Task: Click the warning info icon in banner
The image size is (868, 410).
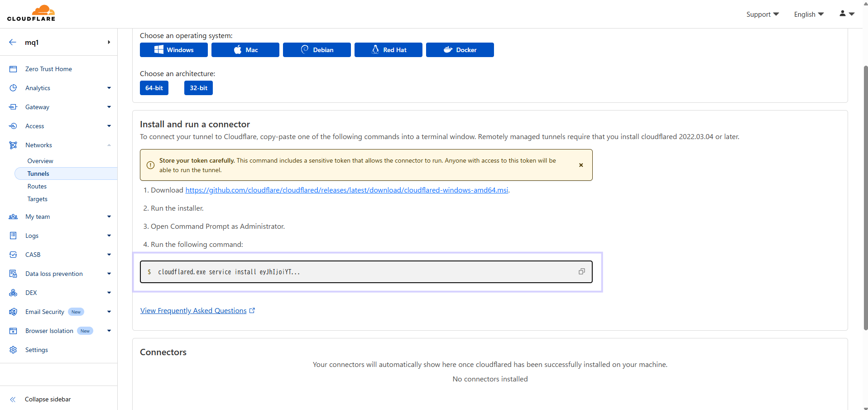Action: (x=150, y=165)
